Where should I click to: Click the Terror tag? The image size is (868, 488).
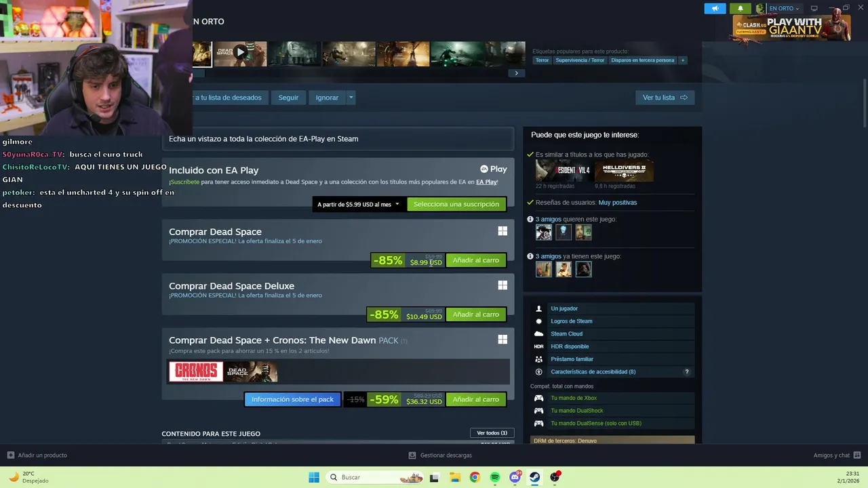point(542,60)
